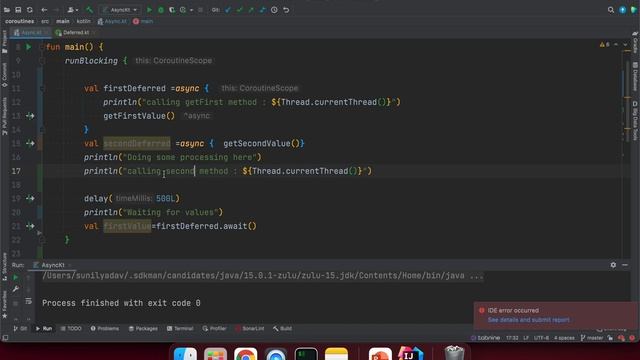Open the TODO tool window tab
Image resolution: width=640 pixels, height=360 pixels.
71,329
